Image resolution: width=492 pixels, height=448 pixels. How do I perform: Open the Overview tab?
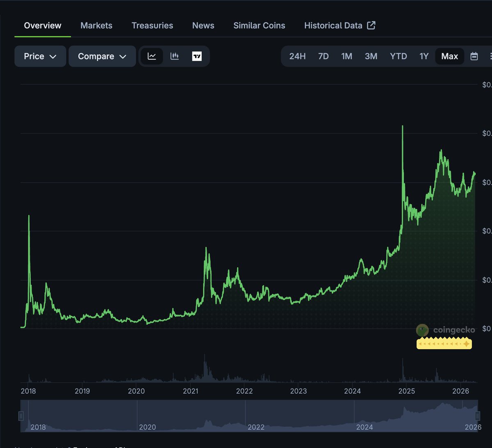[x=43, y=25]
